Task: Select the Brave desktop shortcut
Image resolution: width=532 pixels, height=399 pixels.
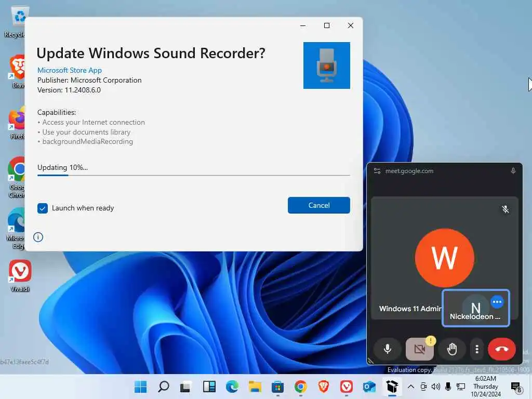Action: click(x=17, y=72)
